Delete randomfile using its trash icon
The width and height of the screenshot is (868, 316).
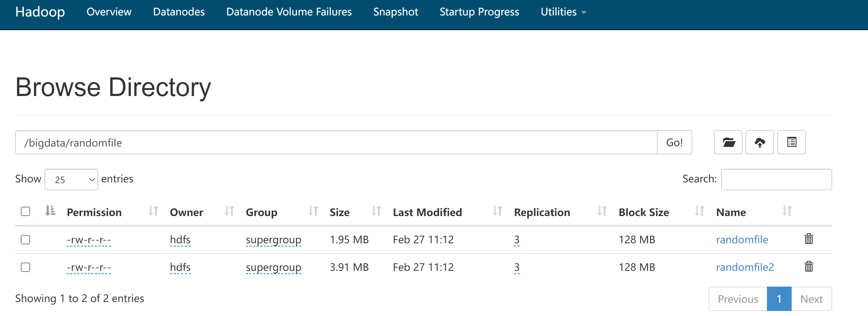809,239
